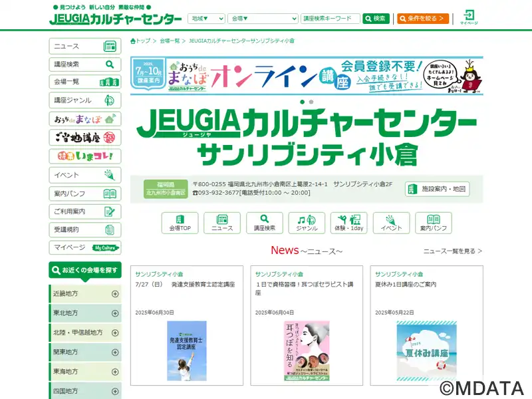The height and width of the screenshot is (399, 532).
Task: Open おうちdeまなぼ sidebar banner
Action: click(85, 119)
